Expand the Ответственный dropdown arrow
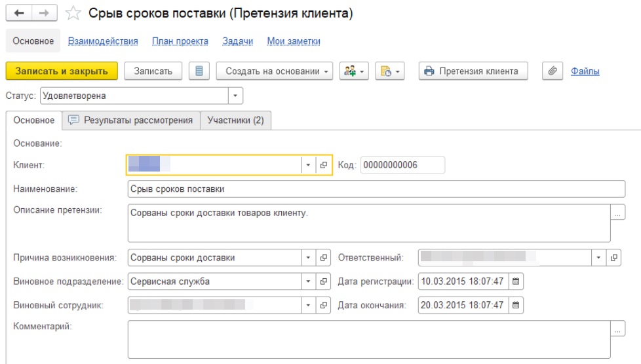The width and height of the screenshot is (641, 364). [x=598, y=258]
